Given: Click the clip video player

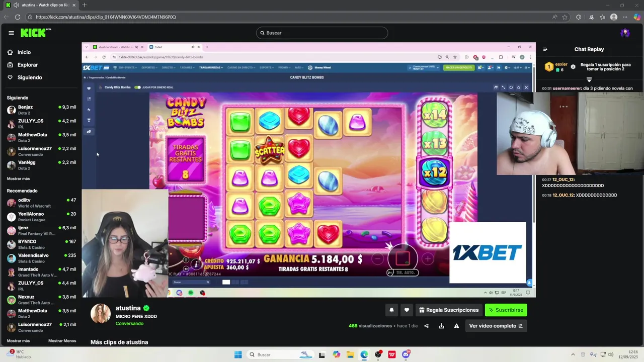Looking at the screenshot, I should (x=309, y=170).
